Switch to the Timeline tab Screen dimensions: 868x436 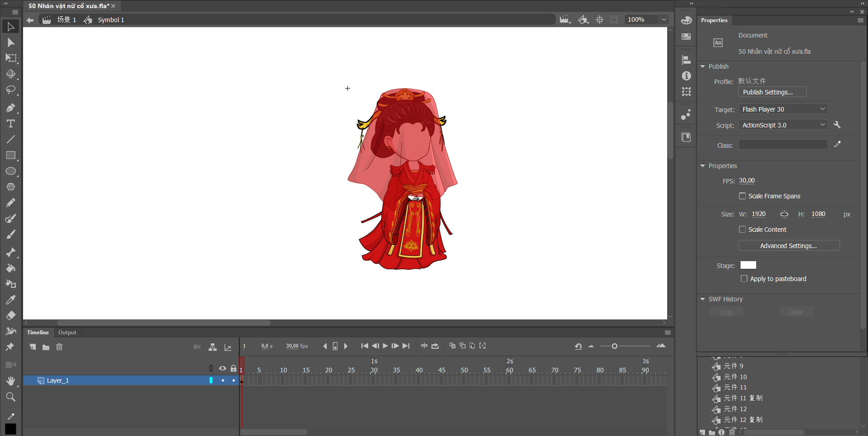[x=38, y=333]
